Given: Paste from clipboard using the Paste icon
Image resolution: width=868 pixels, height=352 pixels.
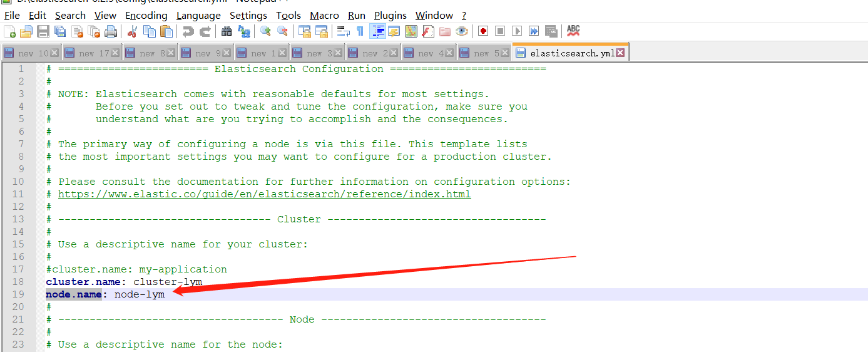Looking at the screenshot, I should click(166, 31).
